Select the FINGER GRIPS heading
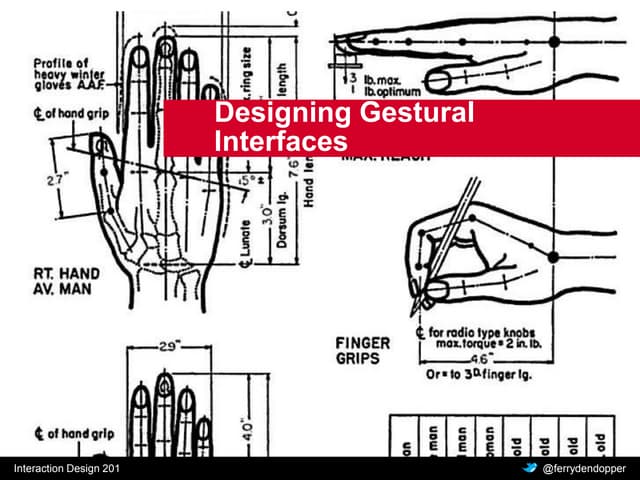 coord(363,349)
